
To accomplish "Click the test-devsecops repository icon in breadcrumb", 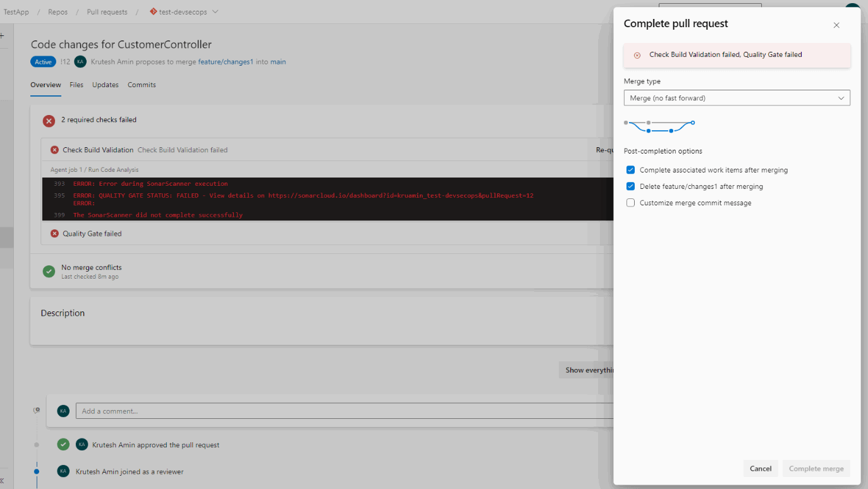I will [x=154, y=12].
